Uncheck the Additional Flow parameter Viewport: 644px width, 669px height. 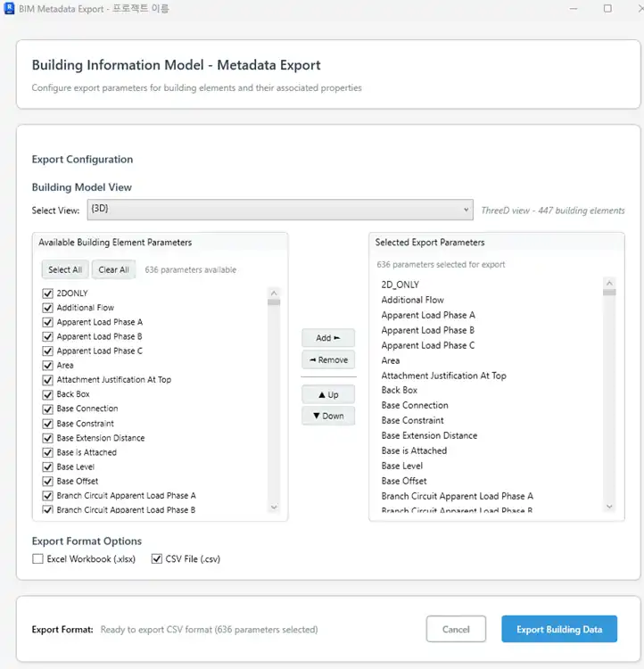pyautogui.click(x=48, y=308)
